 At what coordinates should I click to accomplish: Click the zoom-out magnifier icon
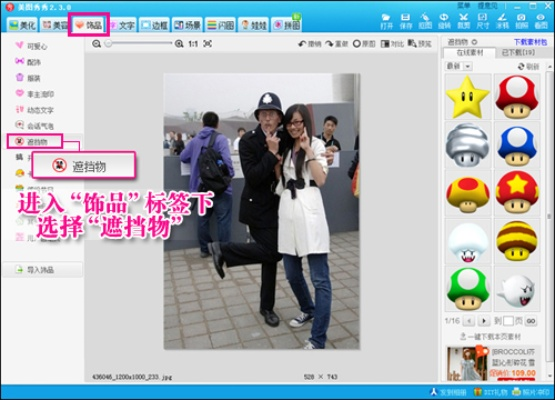coord(96,44)
